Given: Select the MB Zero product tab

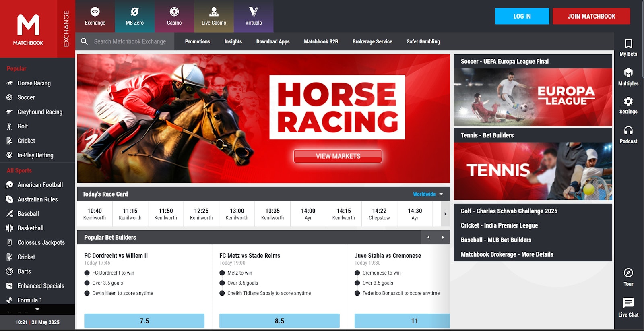Looking at the screenshot, I should tap(134, 16).
